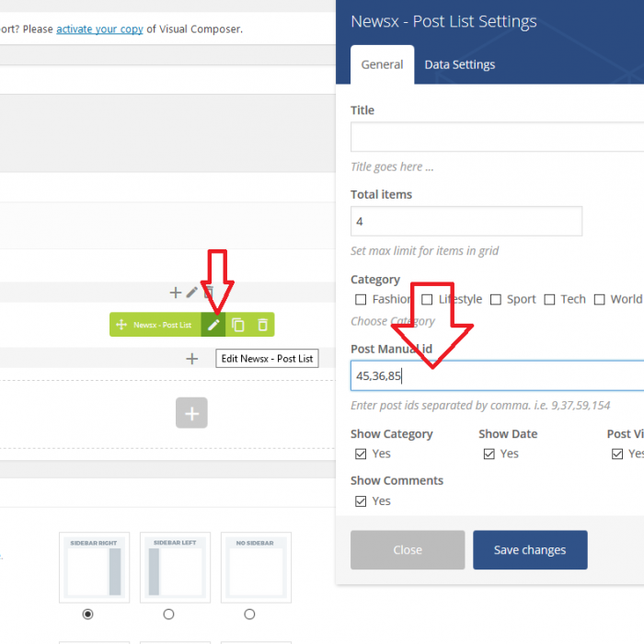
Task: Select the Sidebar Left layout radio button
Action: tap(168, 614)
